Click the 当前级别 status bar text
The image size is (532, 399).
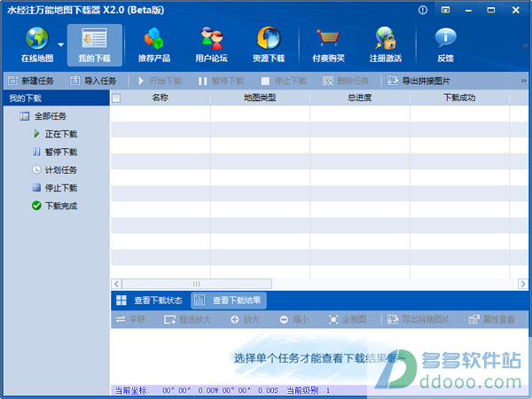coord(302,390)
